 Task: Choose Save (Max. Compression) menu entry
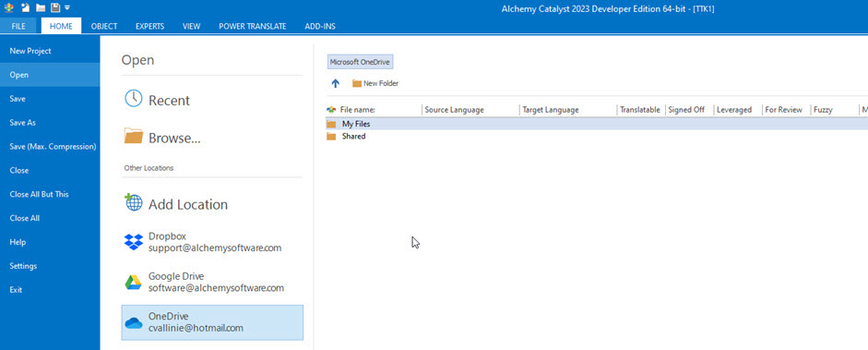pyautogui.click(x=50, y=146)
